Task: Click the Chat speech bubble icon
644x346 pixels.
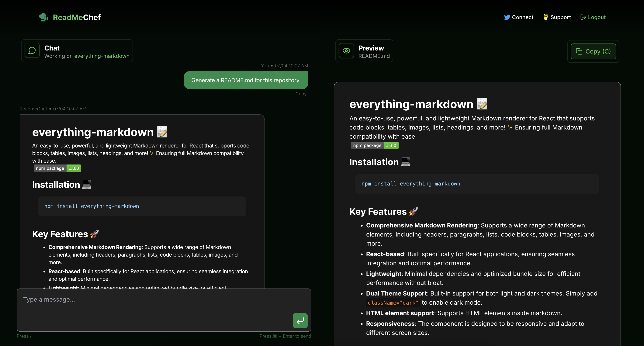Action: [x=32, y=50]
